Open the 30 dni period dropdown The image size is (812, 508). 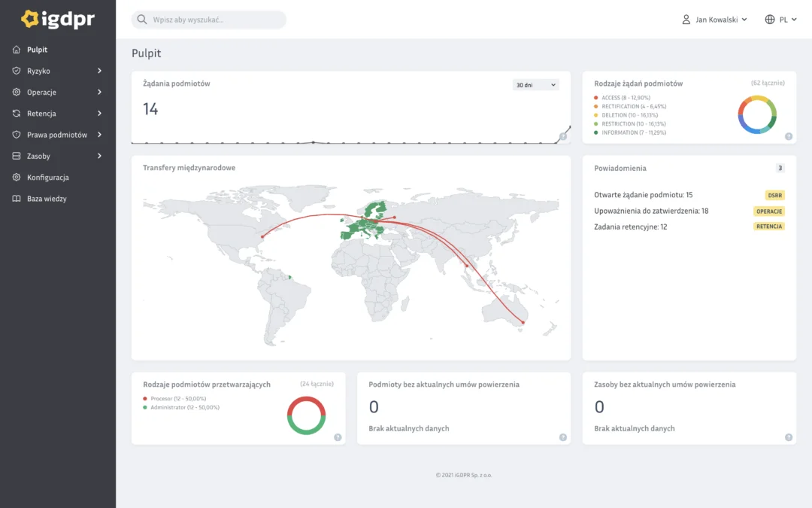pyautogui.click(x=535, y=85)
